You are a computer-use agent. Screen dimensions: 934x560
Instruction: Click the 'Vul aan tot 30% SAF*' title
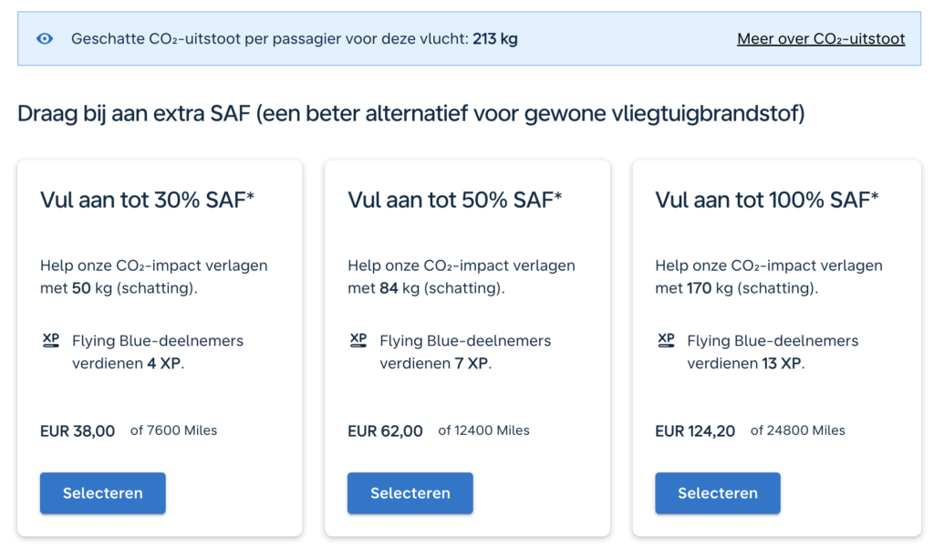pos(147,200)
